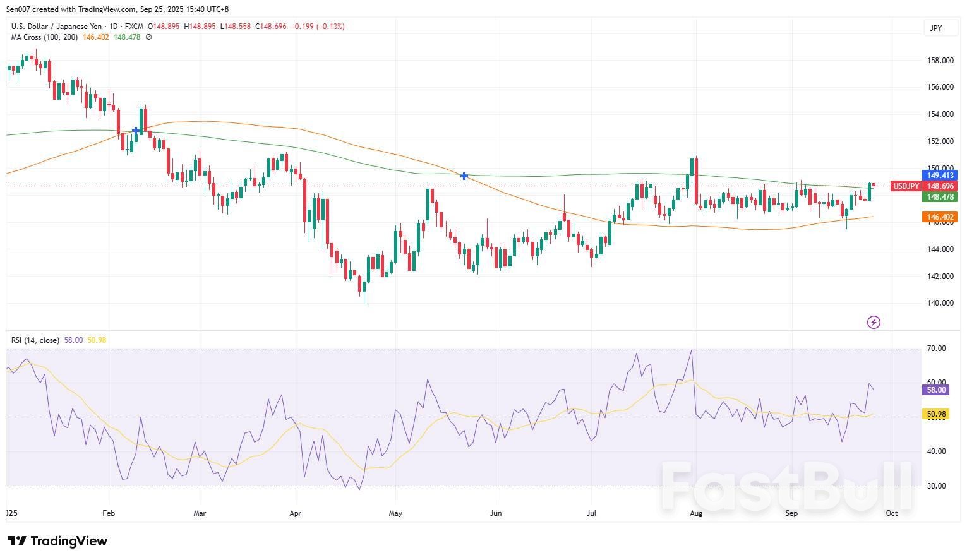The width and height of the screenshot is (967, 560).
Task: Click the MA Cross null-value symbol icon
Action: click(x=149, y=37)
